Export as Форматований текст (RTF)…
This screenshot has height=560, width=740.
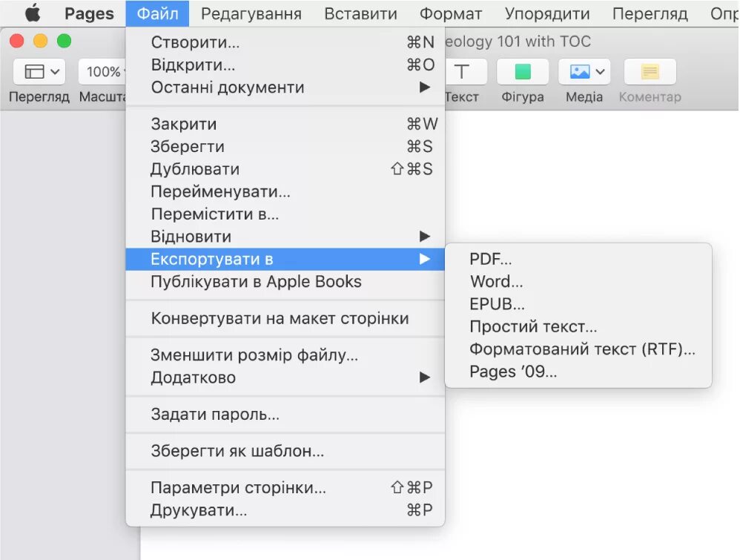pos(578,349)
